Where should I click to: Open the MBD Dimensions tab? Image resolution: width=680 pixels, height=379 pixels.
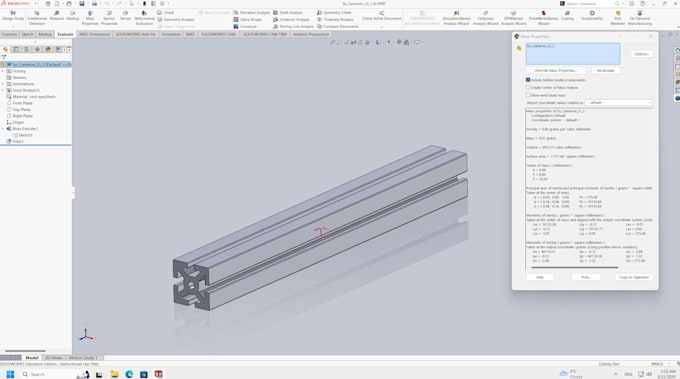click(95, 34)
